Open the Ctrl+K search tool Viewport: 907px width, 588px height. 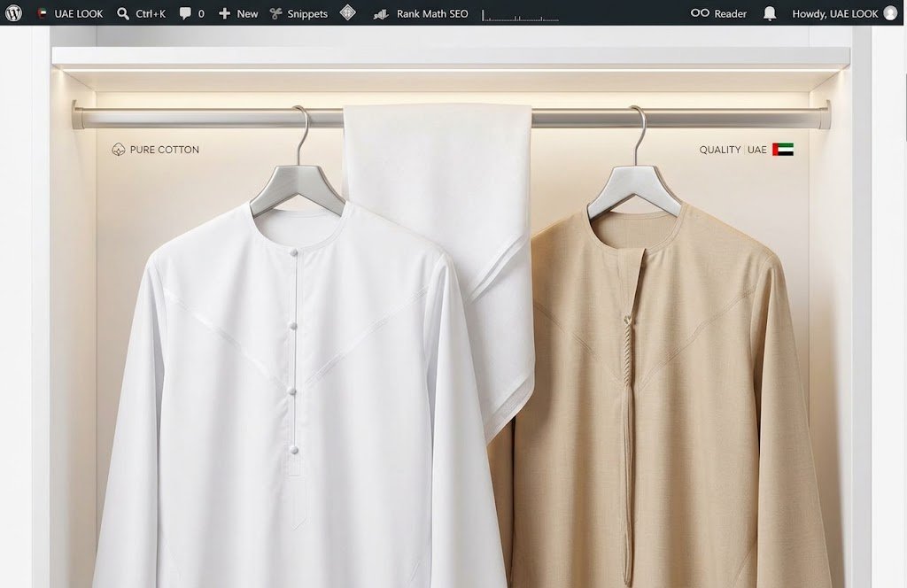(141, 13)
